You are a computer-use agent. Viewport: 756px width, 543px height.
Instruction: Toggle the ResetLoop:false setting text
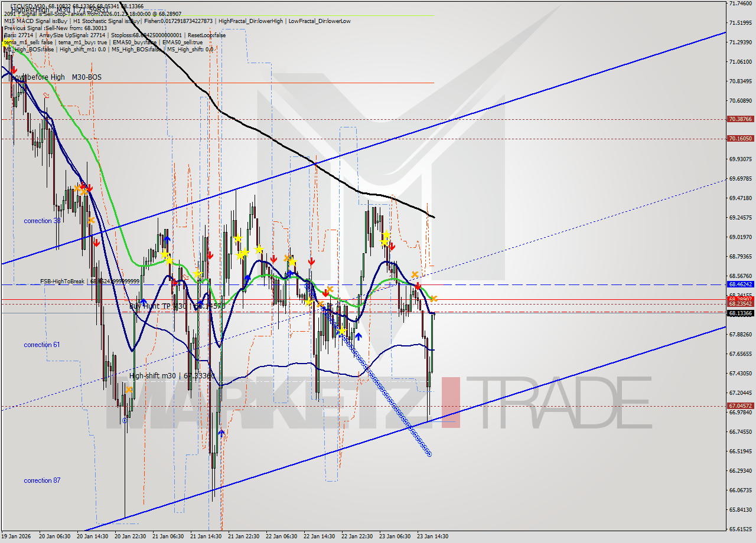pos(206,35)
